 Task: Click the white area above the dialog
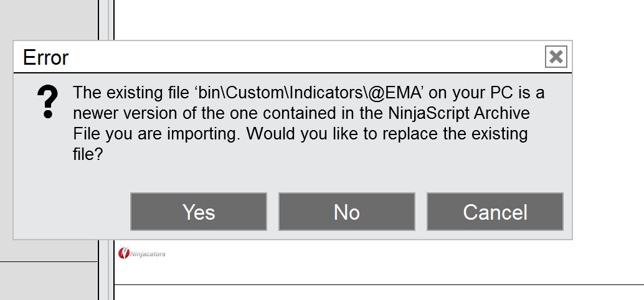tap(374, 19)
